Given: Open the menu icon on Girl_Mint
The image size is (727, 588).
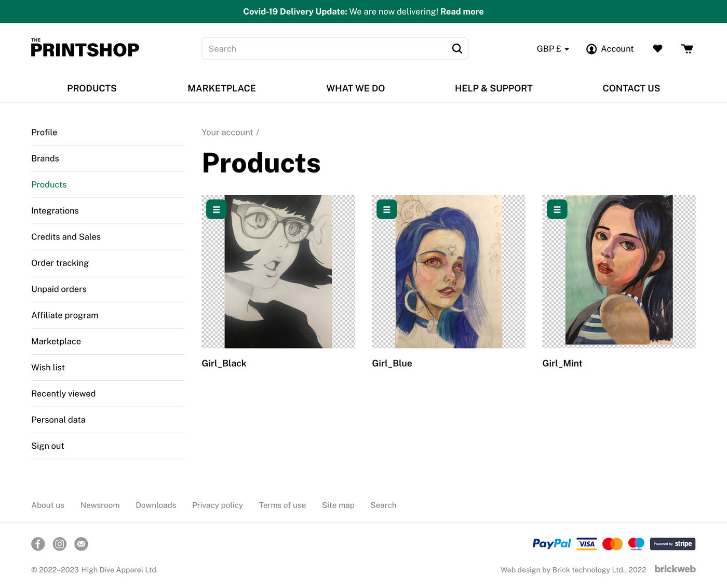Looking at the screenshot, I should pyautogui.click(x=557, y=209).
